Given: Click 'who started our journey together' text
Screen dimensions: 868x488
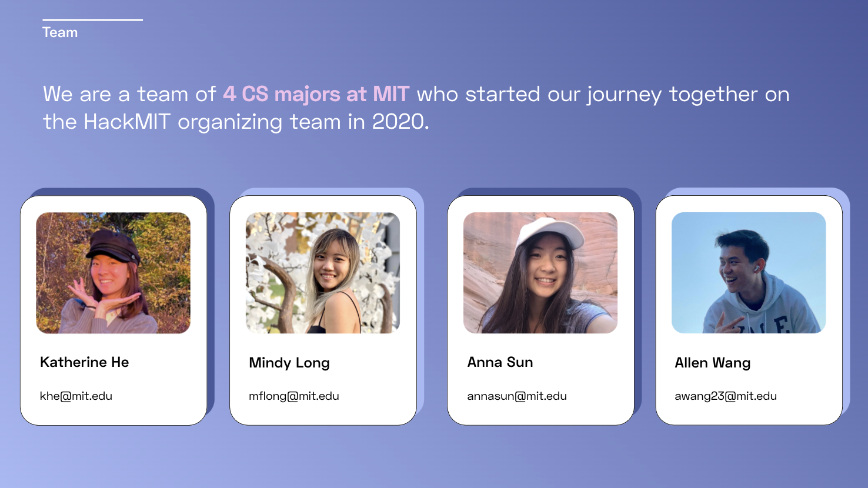Looking at the screenshot, I should (587, 94).
